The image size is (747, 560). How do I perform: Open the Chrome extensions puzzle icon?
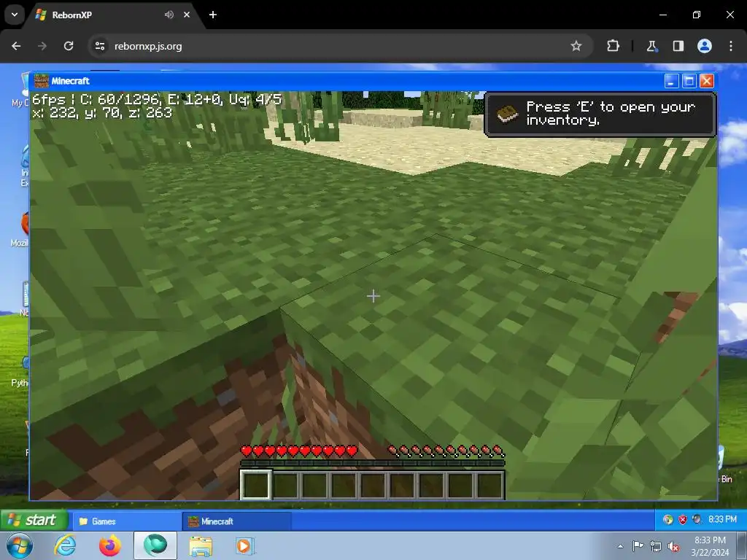(x=613, y=46)
